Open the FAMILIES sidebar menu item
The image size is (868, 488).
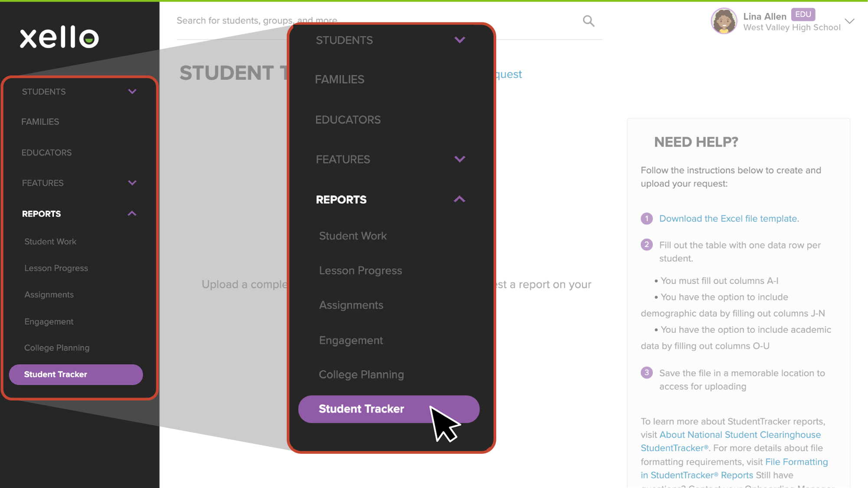tap(40, 121)
